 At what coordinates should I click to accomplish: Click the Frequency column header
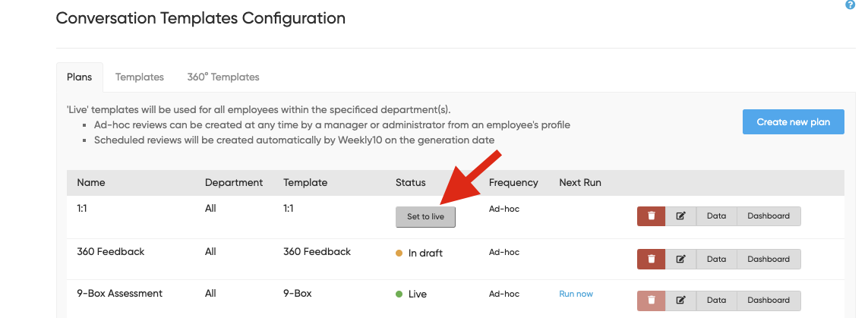[x=513, y=182]
